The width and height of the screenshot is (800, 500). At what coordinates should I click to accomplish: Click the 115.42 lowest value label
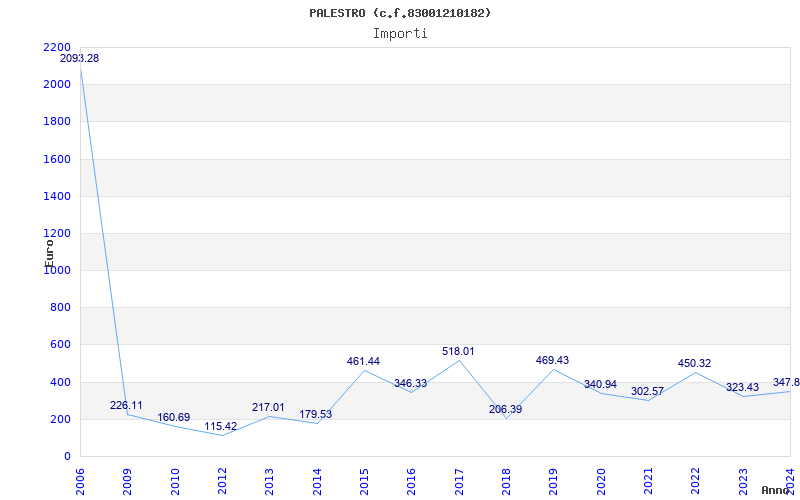221,426
